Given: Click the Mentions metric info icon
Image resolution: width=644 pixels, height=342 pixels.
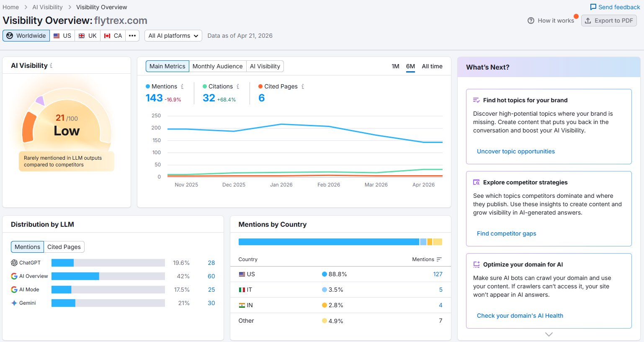Looking at the screenshot, I should tap(182, 86).
